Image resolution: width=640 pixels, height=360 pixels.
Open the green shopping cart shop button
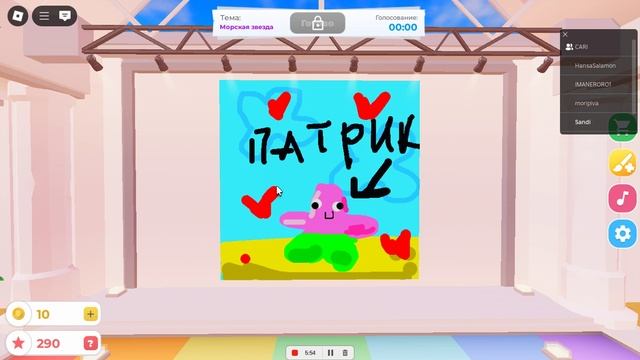622,128
